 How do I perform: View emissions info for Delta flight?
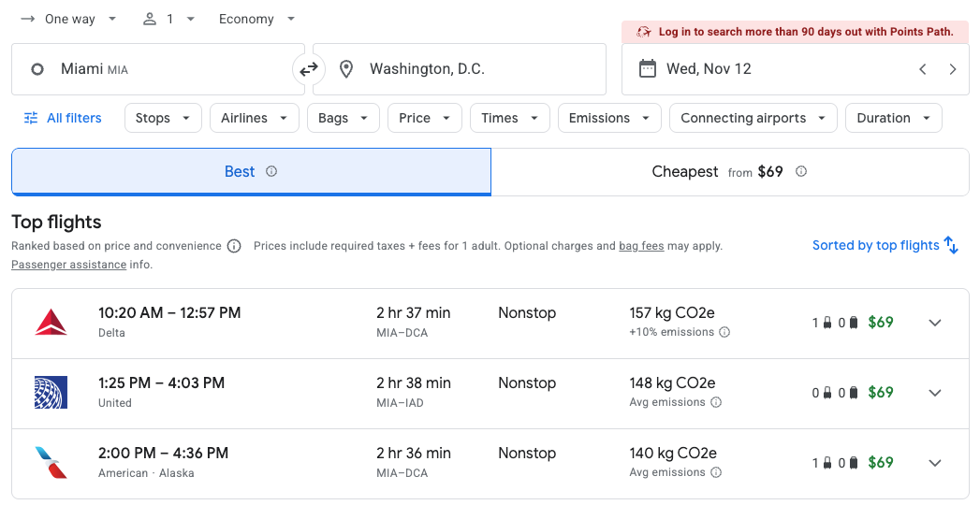tap(724, 332)
